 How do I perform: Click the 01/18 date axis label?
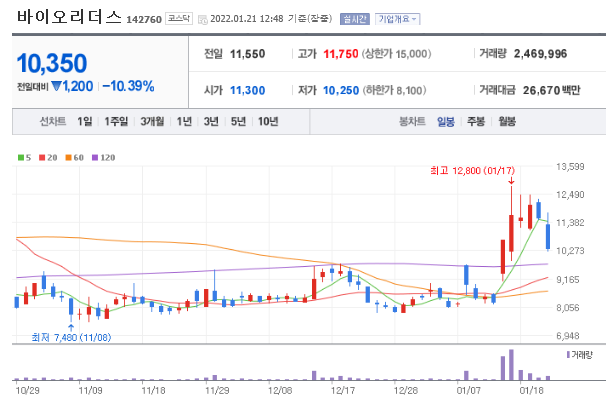tap(531, 391)
